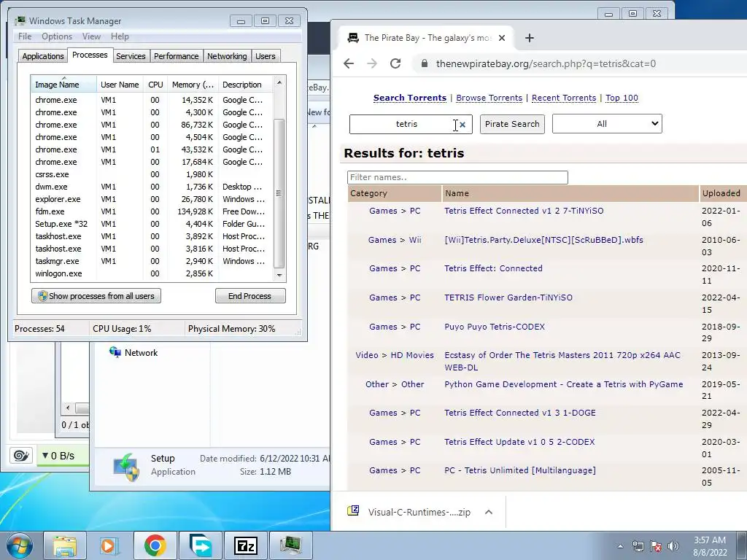This screenshot has height=560, width=747.
Task: Click the Chrome address bar URL
Action: [x=546, y=64]
